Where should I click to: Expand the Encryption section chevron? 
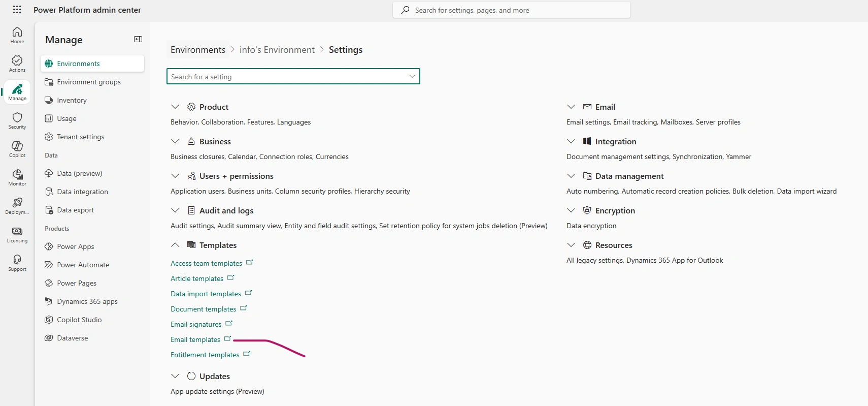(571, 210)
